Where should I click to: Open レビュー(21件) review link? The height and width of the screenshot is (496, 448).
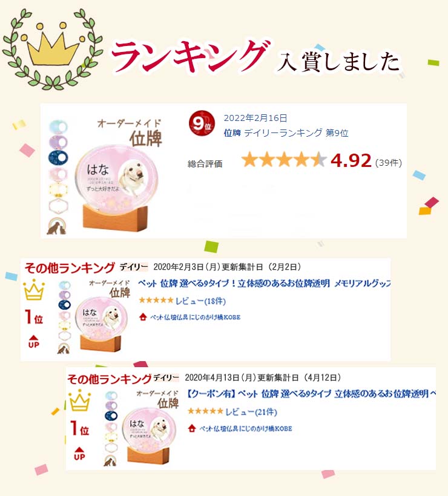pos(251,412)
